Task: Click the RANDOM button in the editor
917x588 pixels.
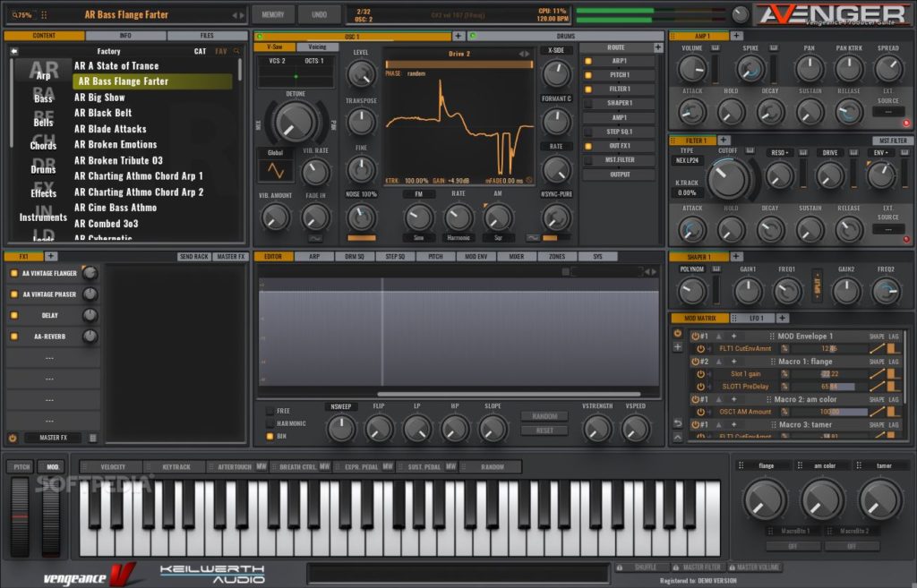Action: point(544,416)
